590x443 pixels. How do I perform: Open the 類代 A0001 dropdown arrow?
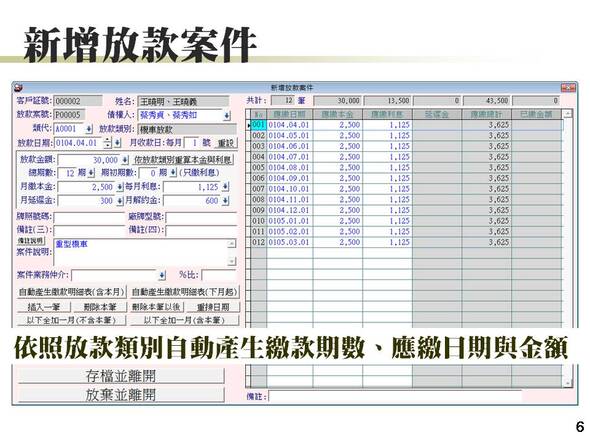click(x=89, y=129)
